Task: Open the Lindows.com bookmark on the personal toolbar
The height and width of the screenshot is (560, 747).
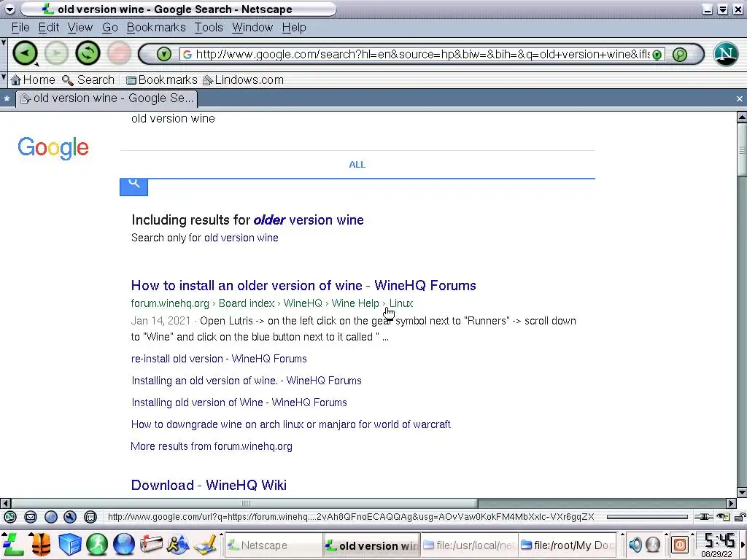Action: point(244,80)
